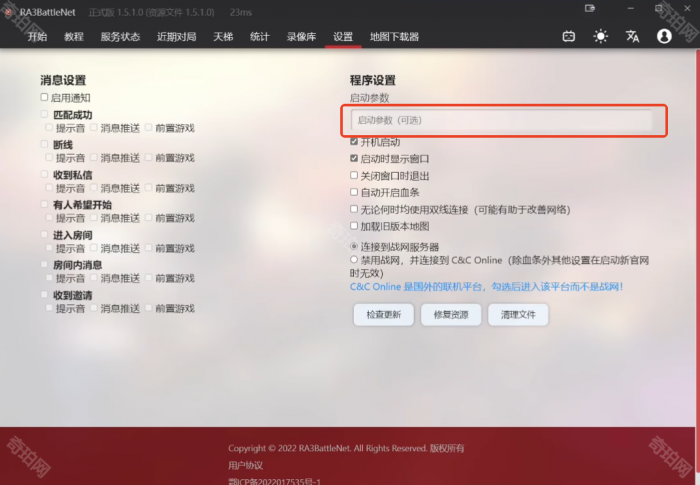Image resolution: width=700 pixels, height=485 pixels.
Task: Open 近期对局 tab
Action: click(176, 37)
